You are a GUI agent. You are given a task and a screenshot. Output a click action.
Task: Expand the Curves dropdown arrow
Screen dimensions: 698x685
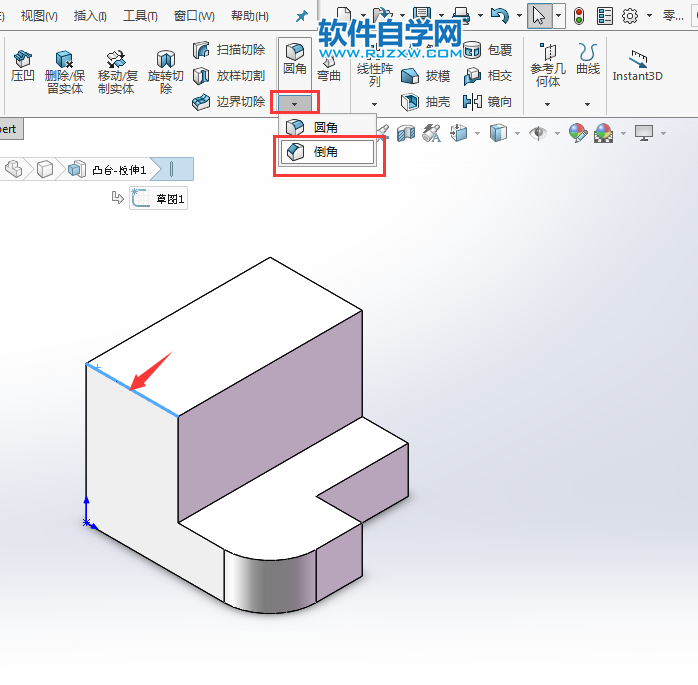(588, 104)
